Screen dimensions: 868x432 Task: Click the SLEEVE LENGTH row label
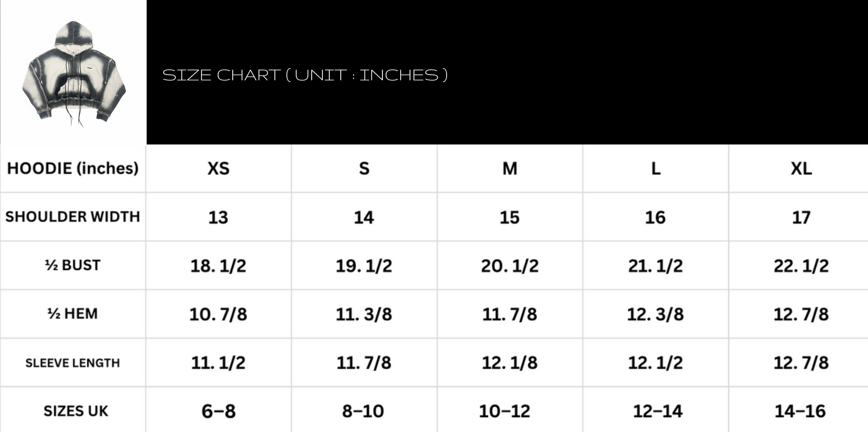pyautogui.click(x=73, y=363)
